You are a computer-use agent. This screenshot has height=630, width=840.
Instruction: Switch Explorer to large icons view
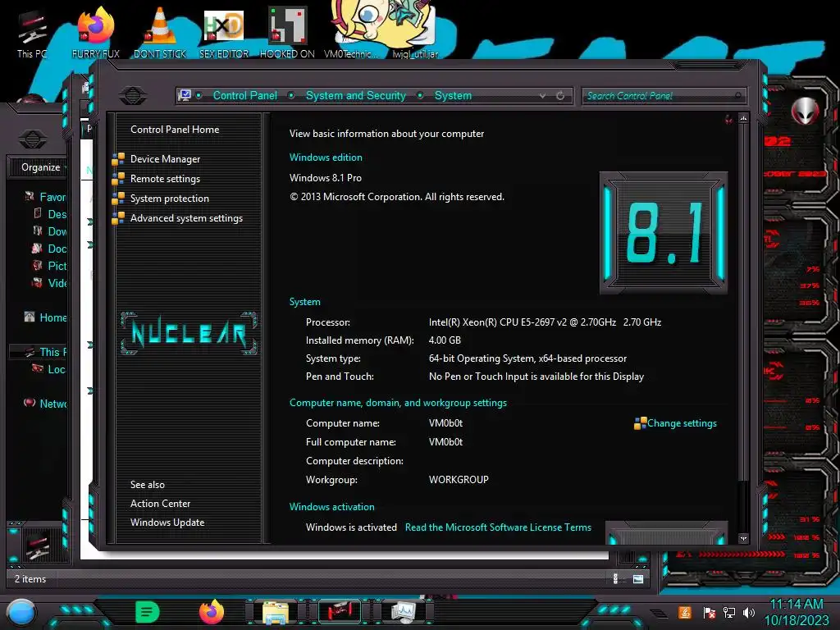(x=638, y=578)
